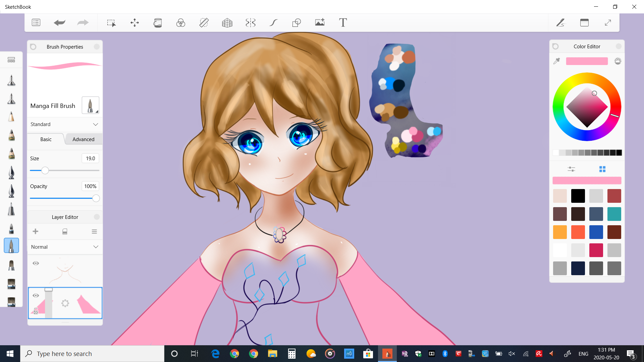Expand the Normal blend mode dropdown

click(65, 247)
